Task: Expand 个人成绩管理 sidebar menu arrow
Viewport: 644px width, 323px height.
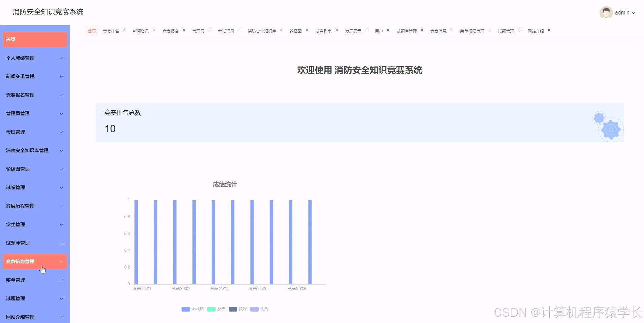Action: pos(61,58)
